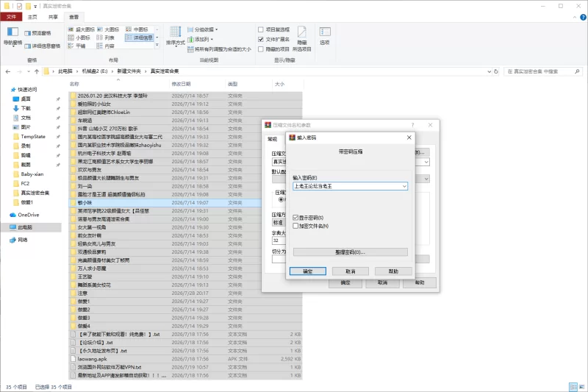Cancel the password dialog with 取消

tap(351, 271)
